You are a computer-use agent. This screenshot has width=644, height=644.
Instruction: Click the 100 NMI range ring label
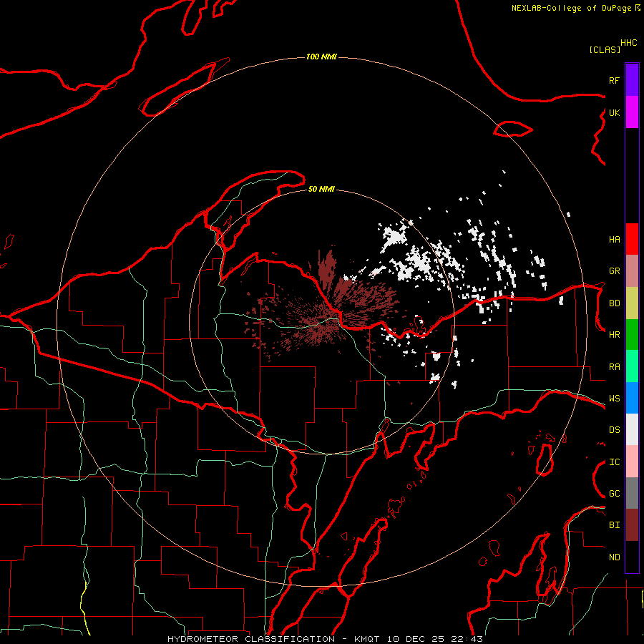point(321,57)
